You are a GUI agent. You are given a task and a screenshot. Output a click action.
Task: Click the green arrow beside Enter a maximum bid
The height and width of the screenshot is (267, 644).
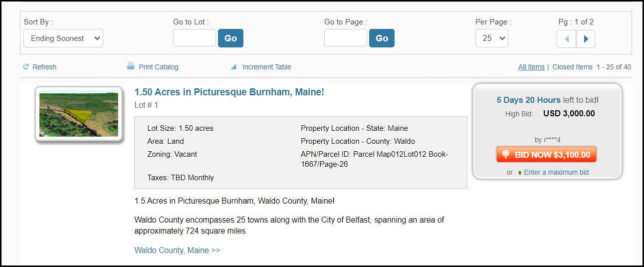point(520,173)
